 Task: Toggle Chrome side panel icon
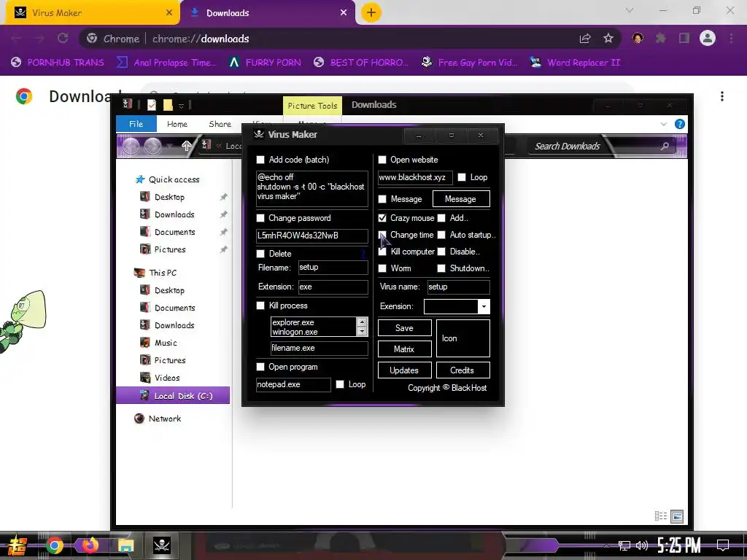pos(684,38)
